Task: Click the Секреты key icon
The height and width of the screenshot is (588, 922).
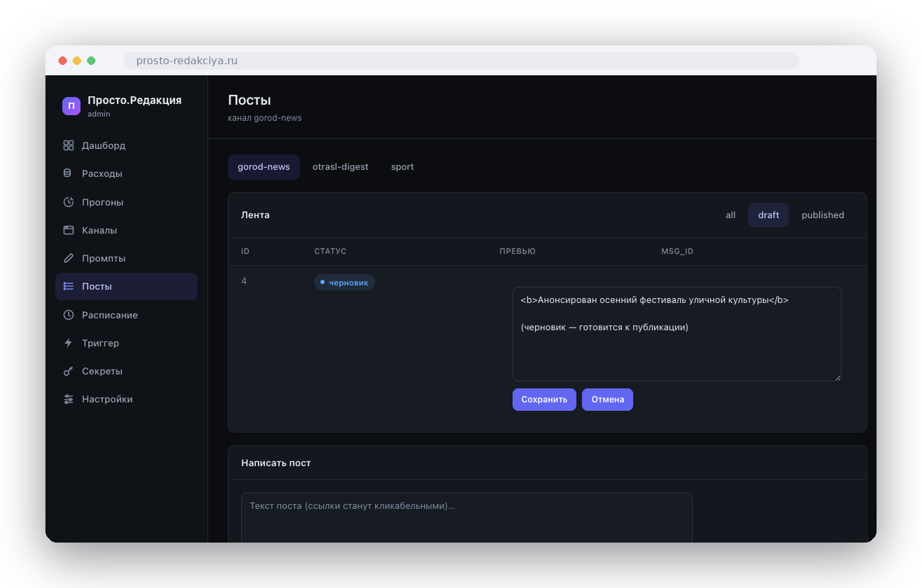Action: click(x=68, y=371)
